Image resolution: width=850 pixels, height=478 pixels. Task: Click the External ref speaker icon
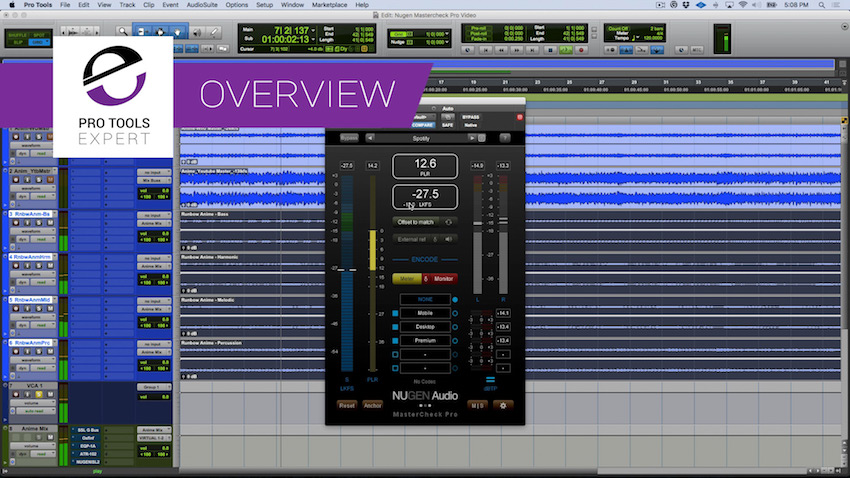coord(448,239)
